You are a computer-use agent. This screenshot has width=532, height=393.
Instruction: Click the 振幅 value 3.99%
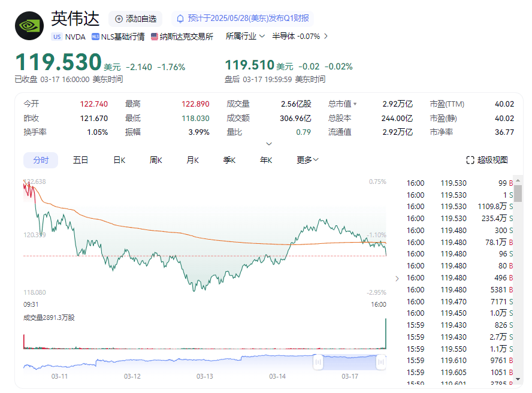199,132
